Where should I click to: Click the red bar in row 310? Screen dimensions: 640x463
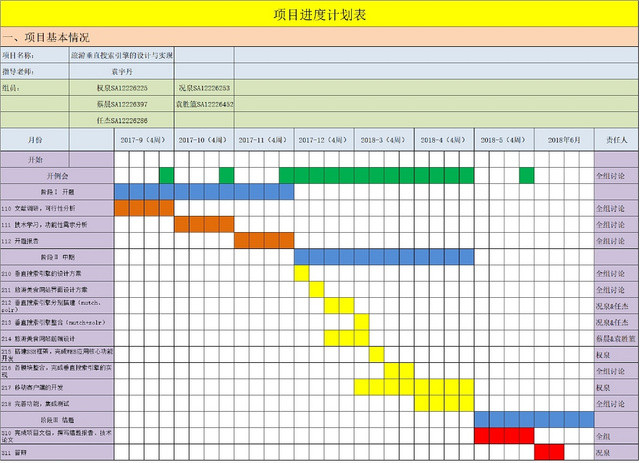(503, 435)
